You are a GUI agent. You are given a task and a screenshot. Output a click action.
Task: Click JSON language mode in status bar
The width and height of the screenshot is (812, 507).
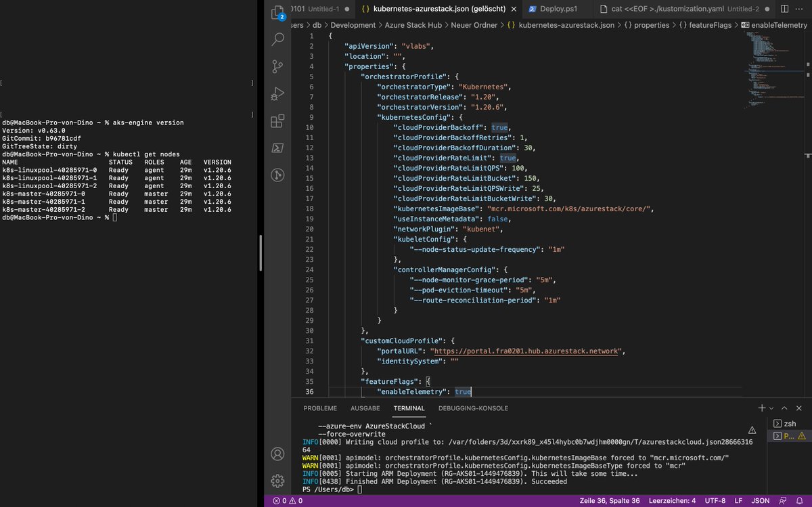pyautogui.click(x=761, y=501)
